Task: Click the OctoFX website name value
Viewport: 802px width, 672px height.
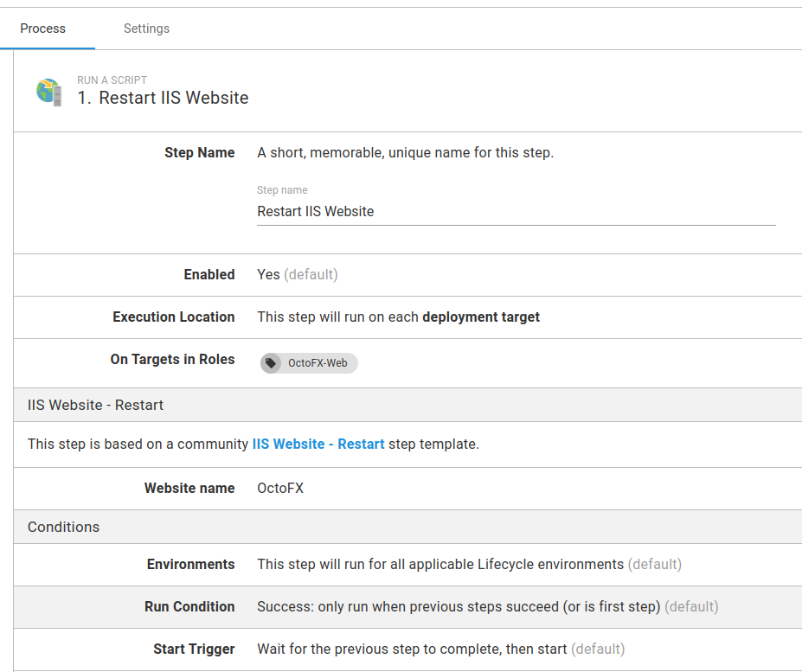Action: (280, 489)
